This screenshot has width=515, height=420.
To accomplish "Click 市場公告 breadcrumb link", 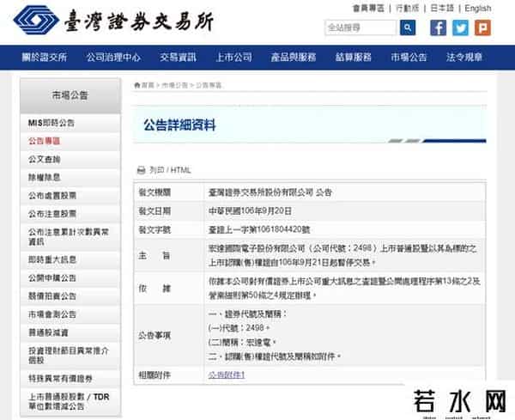I will (x=175, y=85).
